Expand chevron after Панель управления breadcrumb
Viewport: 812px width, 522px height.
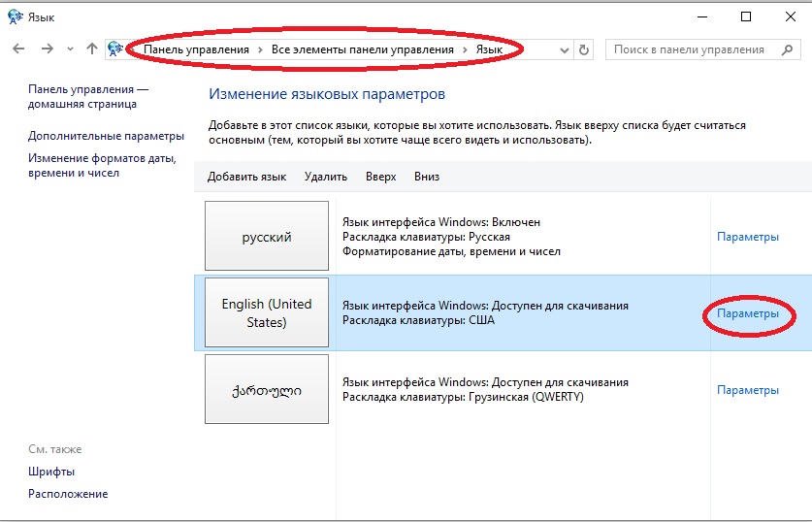pos(261,49)
